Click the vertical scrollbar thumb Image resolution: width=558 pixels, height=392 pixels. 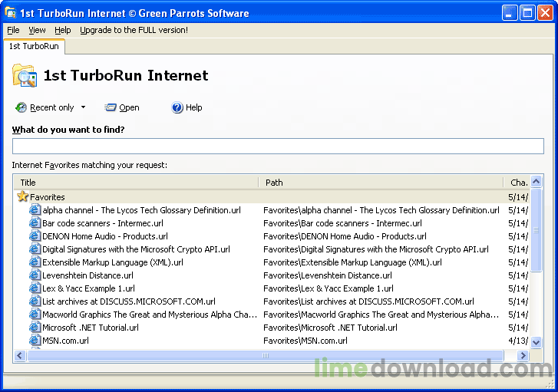coord(537,230)
